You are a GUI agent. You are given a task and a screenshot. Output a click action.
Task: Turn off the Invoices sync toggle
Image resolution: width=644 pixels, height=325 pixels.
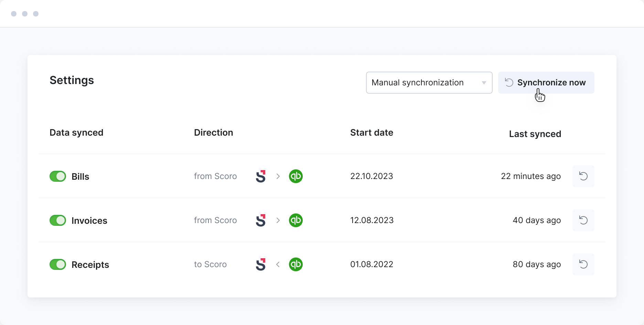click(x=58, y=220)
